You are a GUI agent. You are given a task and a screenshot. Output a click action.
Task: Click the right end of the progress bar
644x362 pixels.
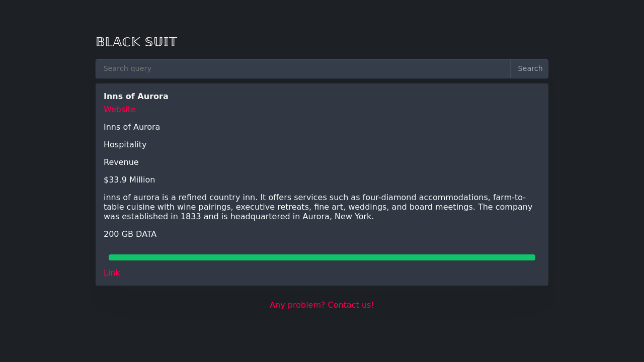click(532, 257)
